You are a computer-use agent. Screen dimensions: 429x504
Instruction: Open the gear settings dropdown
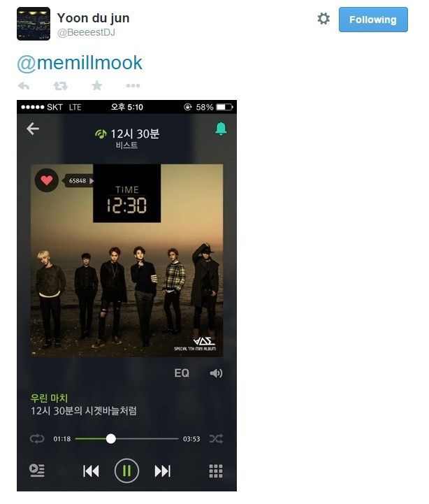[x=323, y=19]
